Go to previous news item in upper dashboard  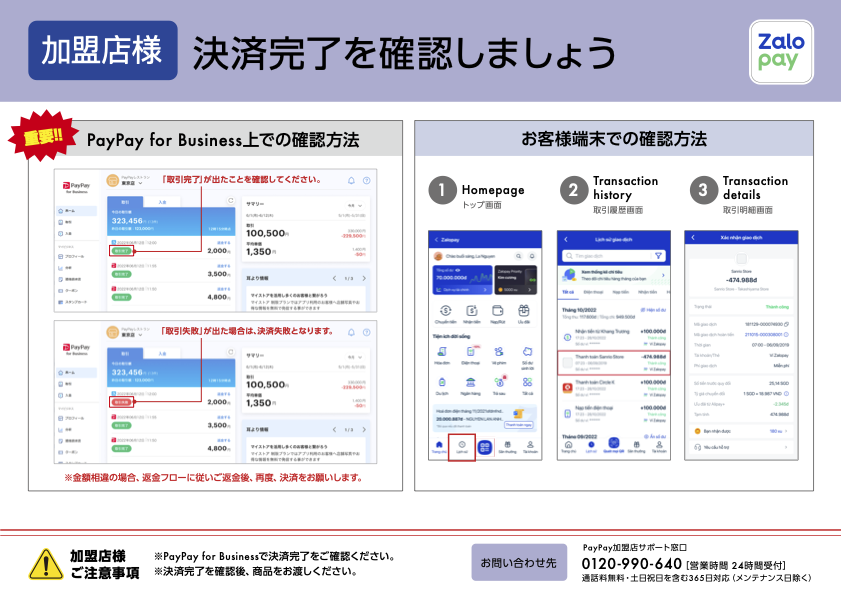click(x=334, y=278)
